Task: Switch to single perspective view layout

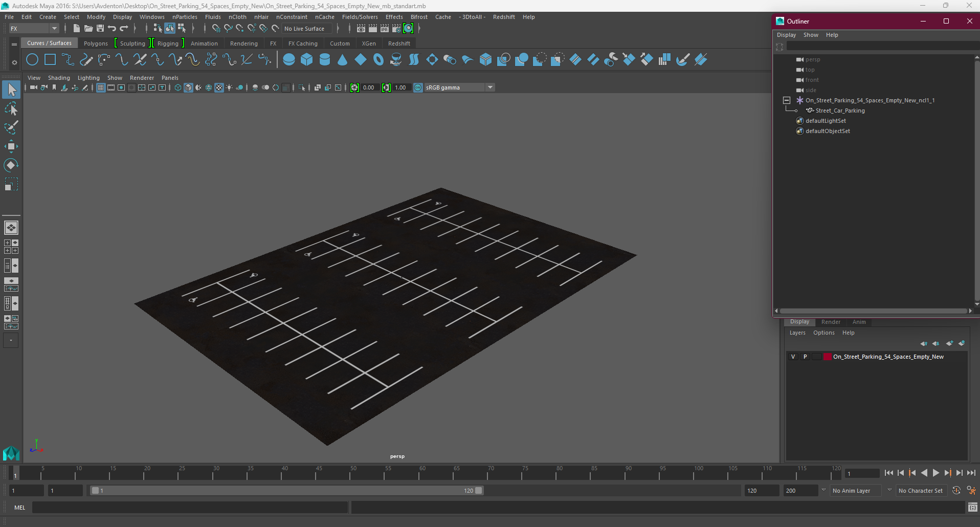Action: pyautogui.click(x=11, y=228)
